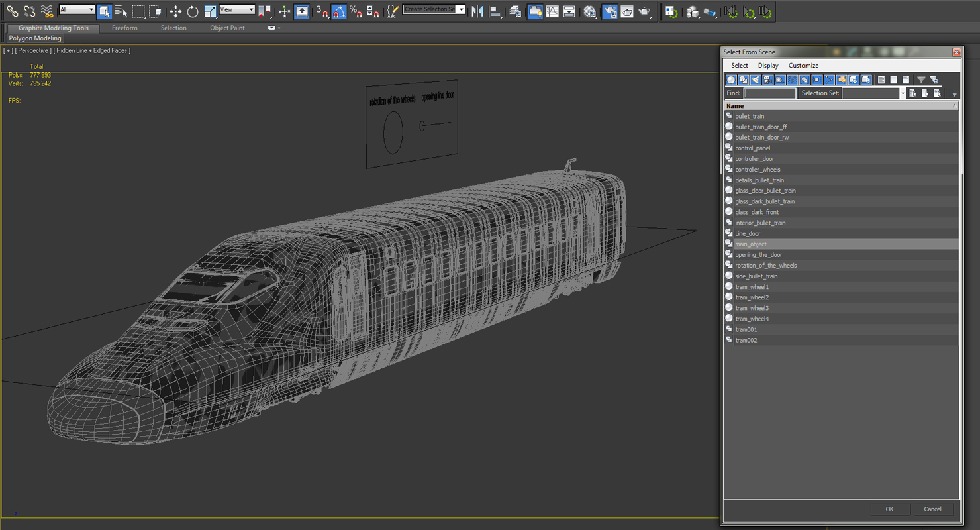The width and height of the screenshot is (980, 530).
Task: Confirm selection with the OK button
Action: click(x=889, y=509)
